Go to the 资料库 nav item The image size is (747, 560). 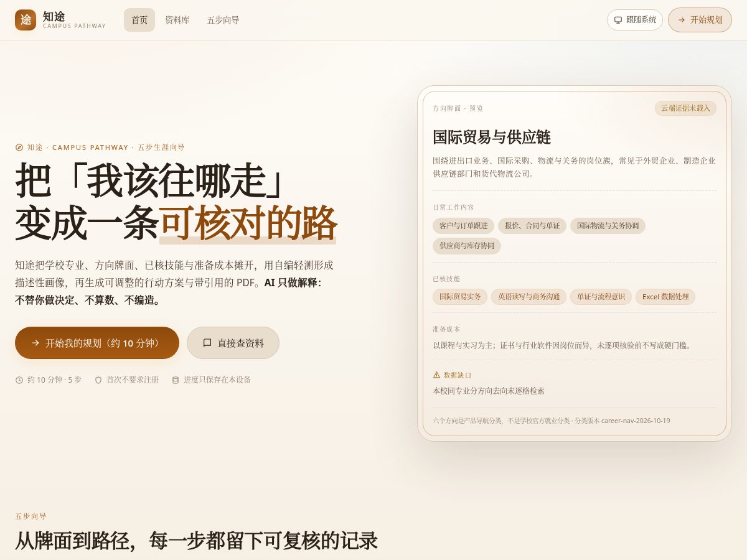point(177,20)
